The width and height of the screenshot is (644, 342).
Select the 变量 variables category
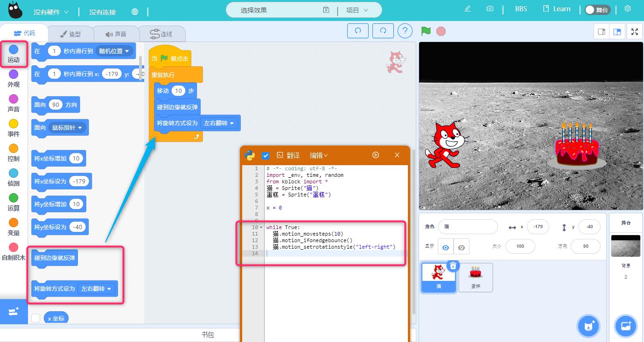pos(14,227)
